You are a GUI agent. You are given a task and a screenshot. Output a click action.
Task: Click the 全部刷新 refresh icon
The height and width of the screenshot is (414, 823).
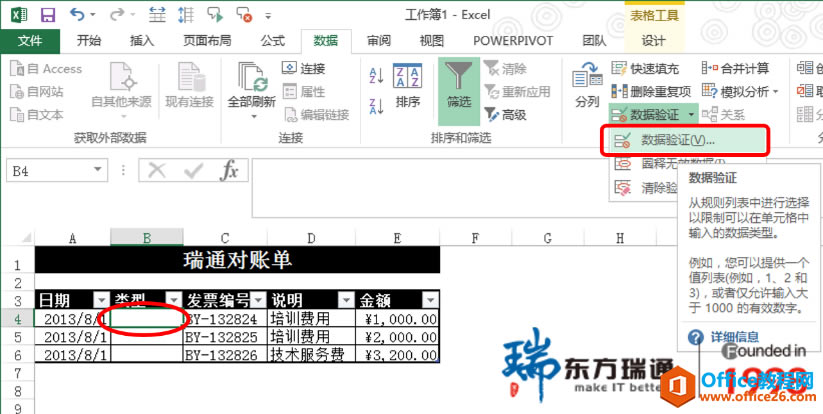pyautogui.click(x=252, y=78)
